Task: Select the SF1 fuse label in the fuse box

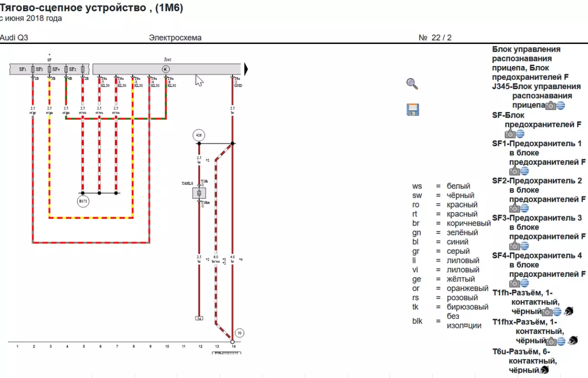Action: coord(23,69)
